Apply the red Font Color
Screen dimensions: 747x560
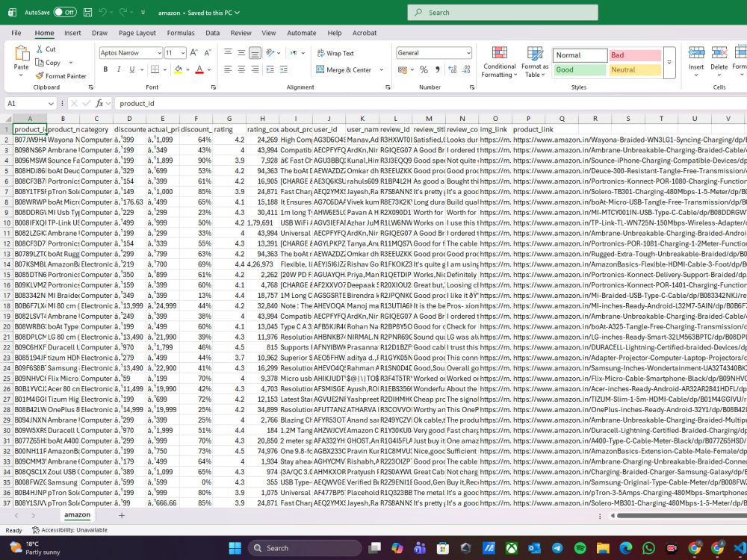tap(199, 69)
